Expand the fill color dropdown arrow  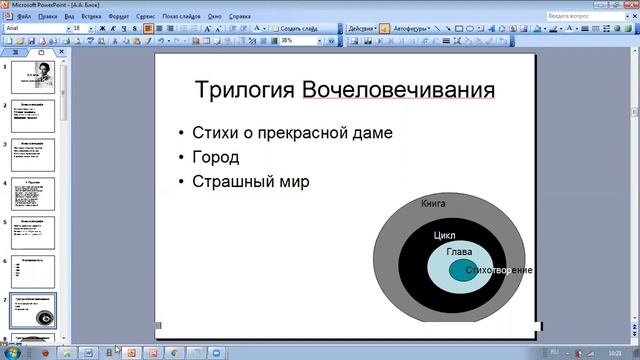click(545, 29)
